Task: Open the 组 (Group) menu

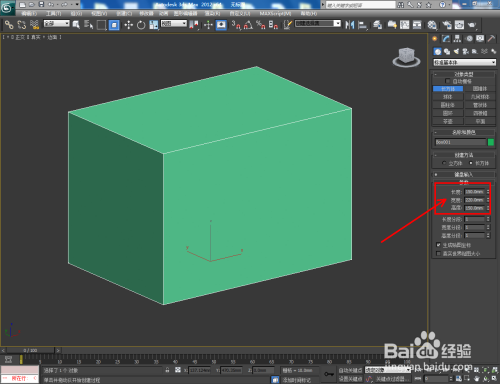Action: click(x=76, y=13)
